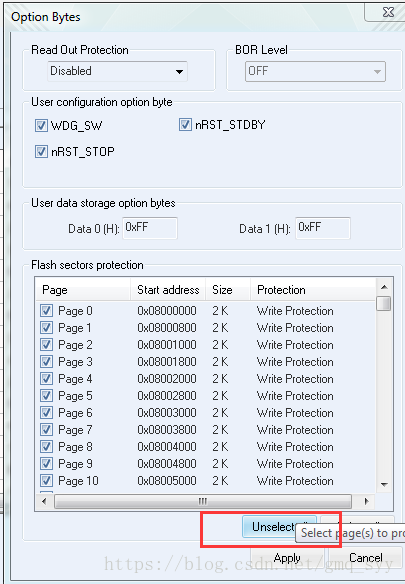Image resolution: width=405 pixels, height=584 pixels.
Task: Edit the Data 1 (H) field
Action: (x=323, y=228)
